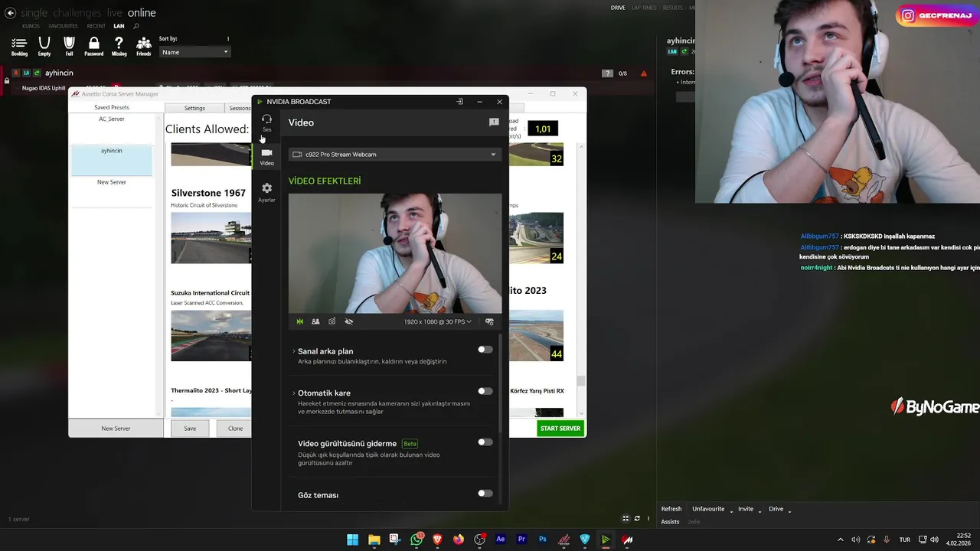Open Ayarlar settings in NVIDIA Broadcast
This screenshot has width=980, height=551.
pyautogui.click(x=266, y=192)
